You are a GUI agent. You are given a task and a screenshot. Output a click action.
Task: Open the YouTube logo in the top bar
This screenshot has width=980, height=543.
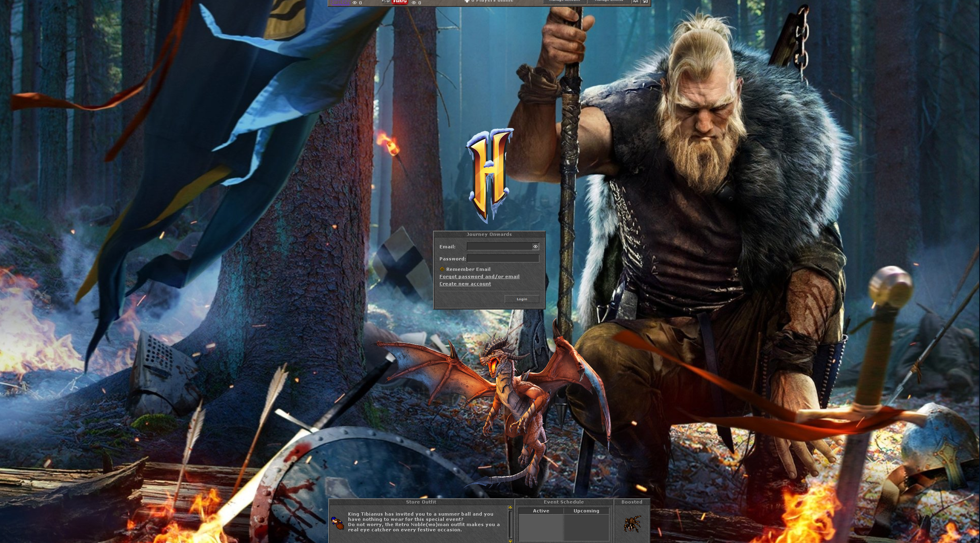[395, 2]
